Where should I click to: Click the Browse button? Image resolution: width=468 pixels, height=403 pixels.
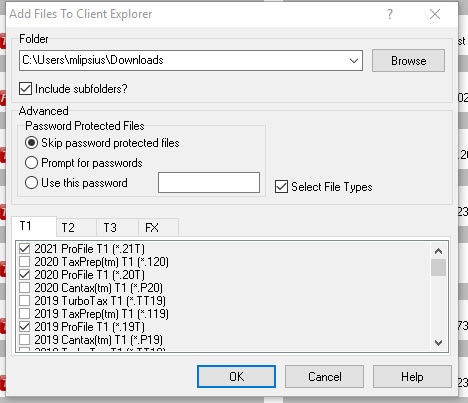408,61
